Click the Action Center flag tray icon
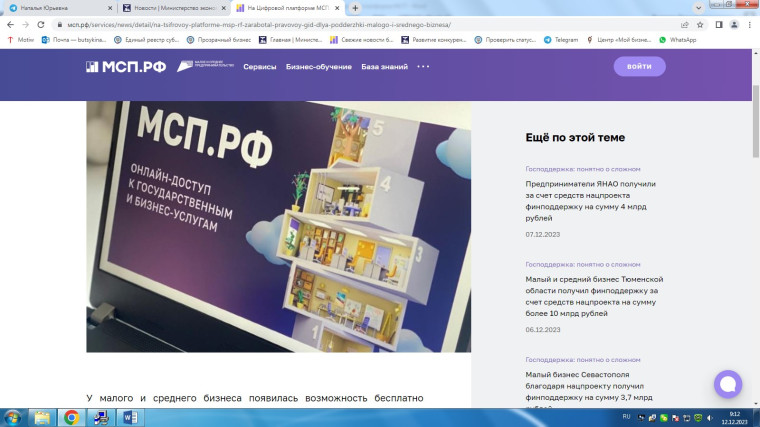760x427 pixels. pos(675,418)
